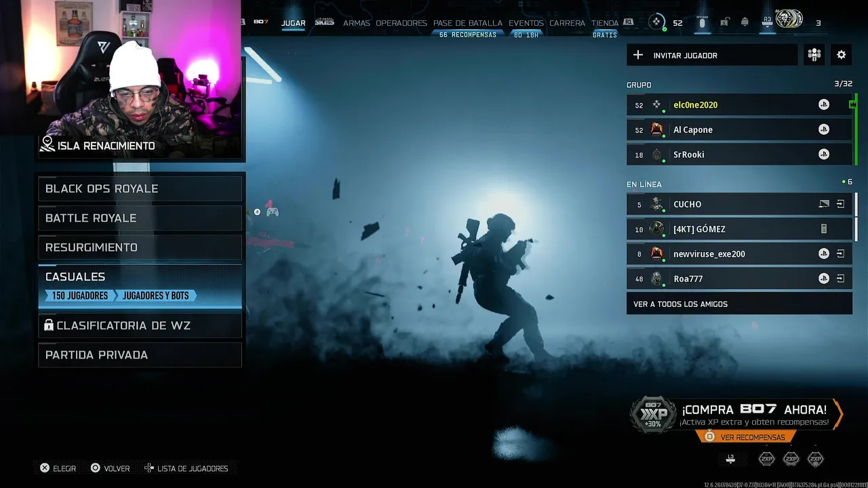Click PlayStation icon on elc0ne2020 row
The width and height of the screenshot is (868, 488).
pyautogui.click(x=824, y=104)
